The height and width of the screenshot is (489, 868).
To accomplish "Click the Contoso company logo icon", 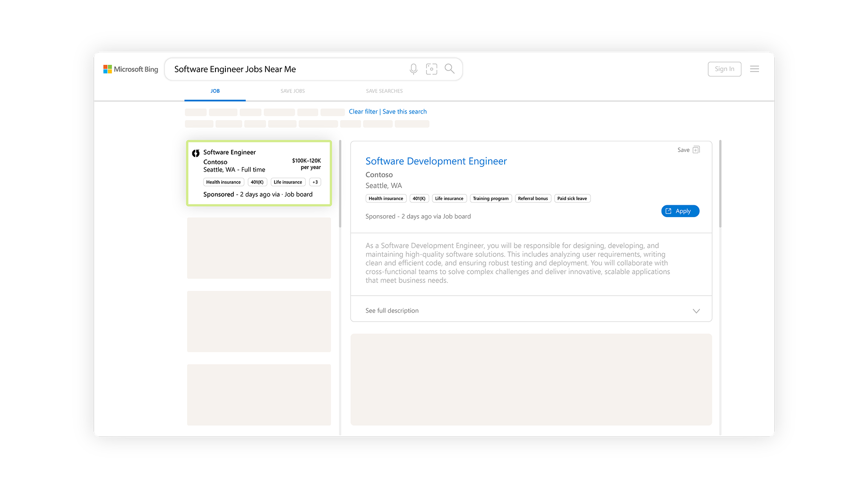I will 196,153.
